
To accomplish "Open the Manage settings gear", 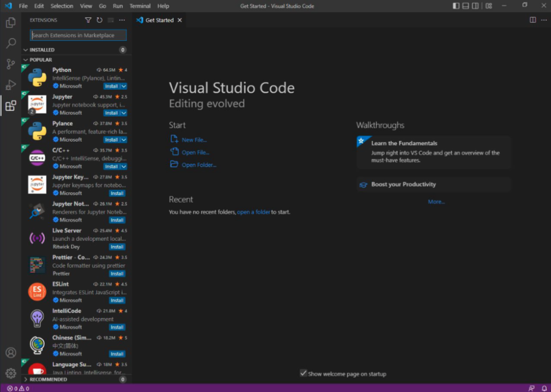I will [11, 373].
